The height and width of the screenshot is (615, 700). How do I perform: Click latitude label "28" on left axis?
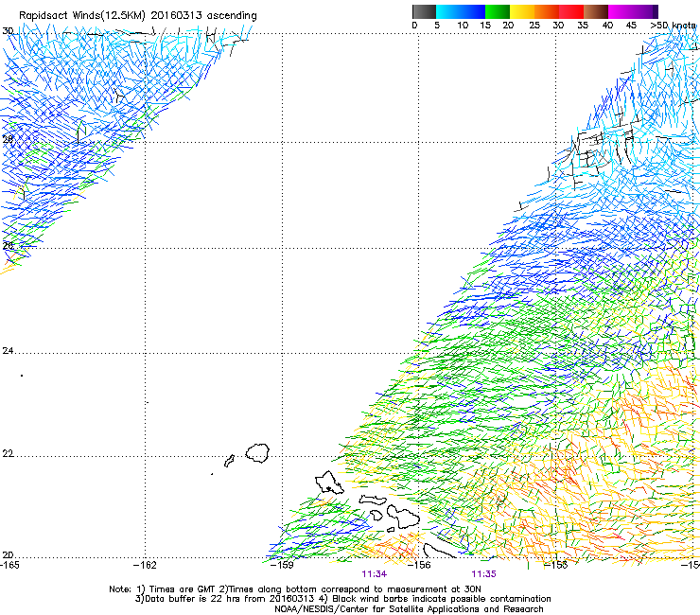[8, 139]
